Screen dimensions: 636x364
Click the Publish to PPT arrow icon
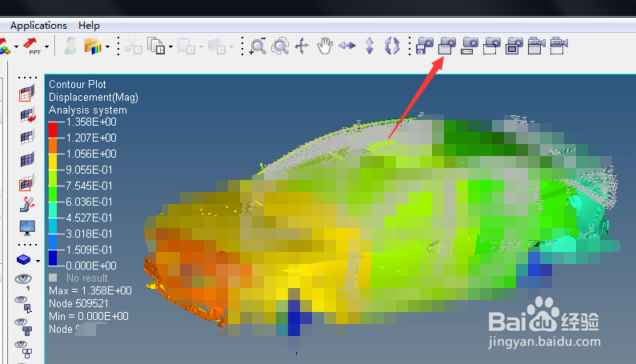(x=32, y=46)
